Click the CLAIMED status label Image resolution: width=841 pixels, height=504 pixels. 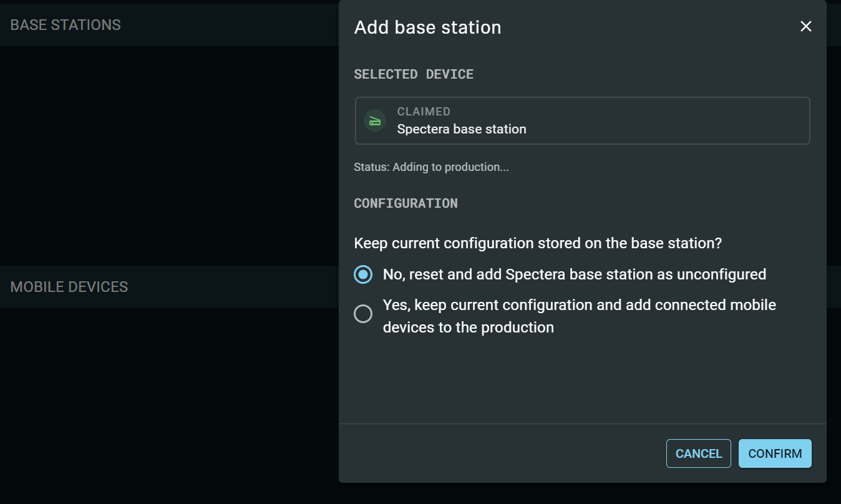424,112
